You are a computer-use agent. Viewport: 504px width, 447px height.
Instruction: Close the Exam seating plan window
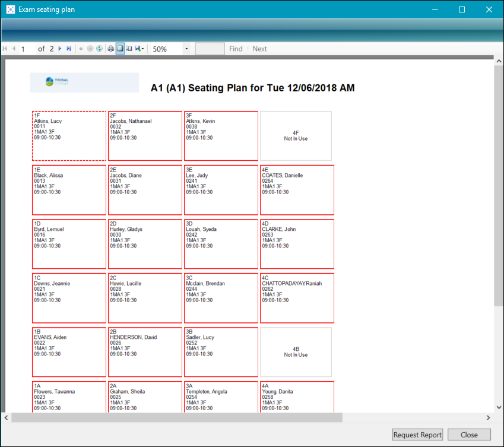tap(489, 9)
